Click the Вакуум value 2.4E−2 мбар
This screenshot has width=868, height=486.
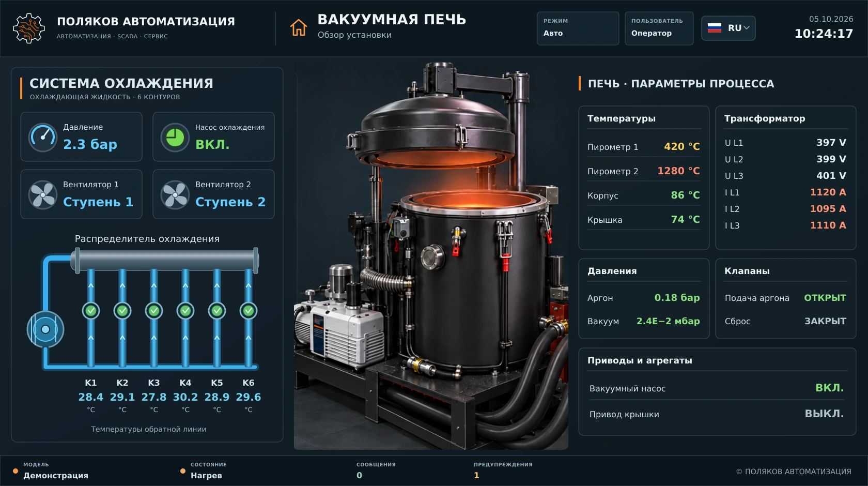(668, 321)
